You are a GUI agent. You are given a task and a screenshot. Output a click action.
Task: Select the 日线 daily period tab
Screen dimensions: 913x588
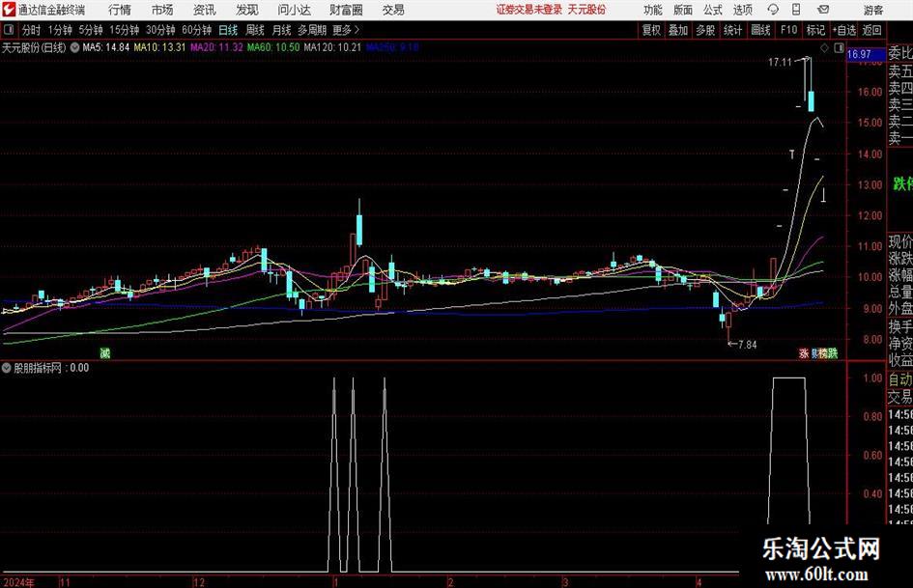pos(228,30)
